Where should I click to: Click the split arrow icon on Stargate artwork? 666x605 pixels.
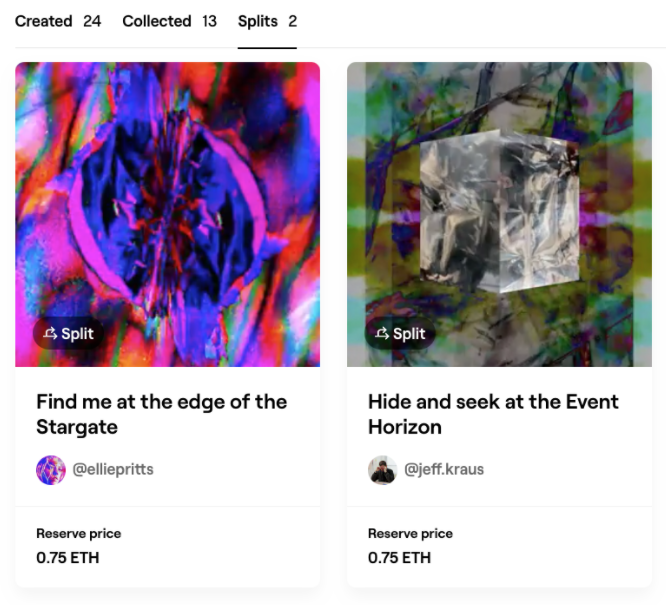[49, 334]
